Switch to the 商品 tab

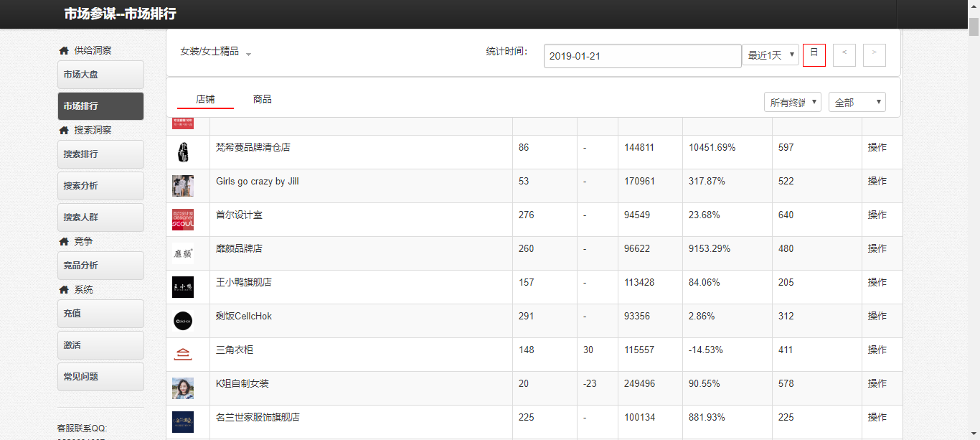coord(263,99)
